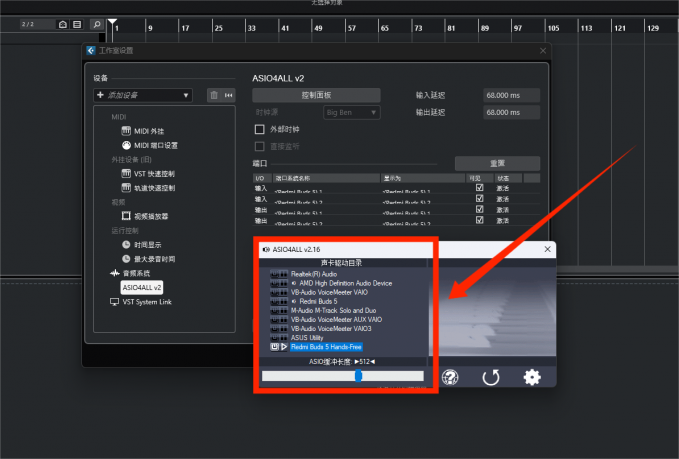
Task: Open ASIO4ALL advanced settings gear icon
Action: coord(532,377)
